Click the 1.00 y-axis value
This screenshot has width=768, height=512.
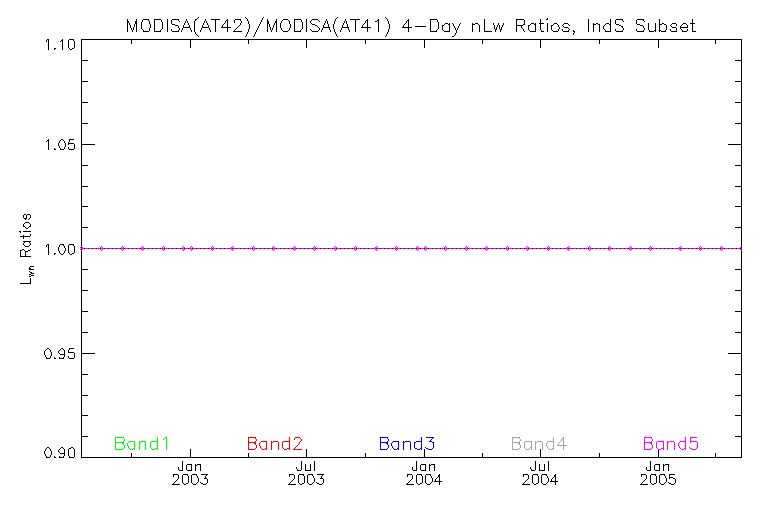point(60,249)
